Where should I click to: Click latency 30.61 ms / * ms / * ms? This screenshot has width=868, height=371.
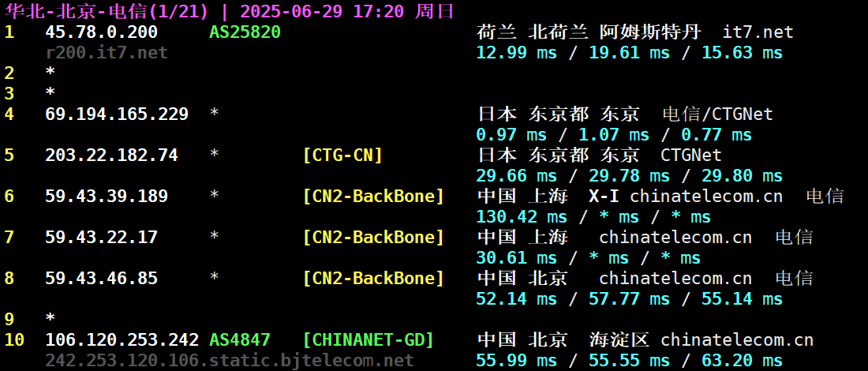[589, 258]
